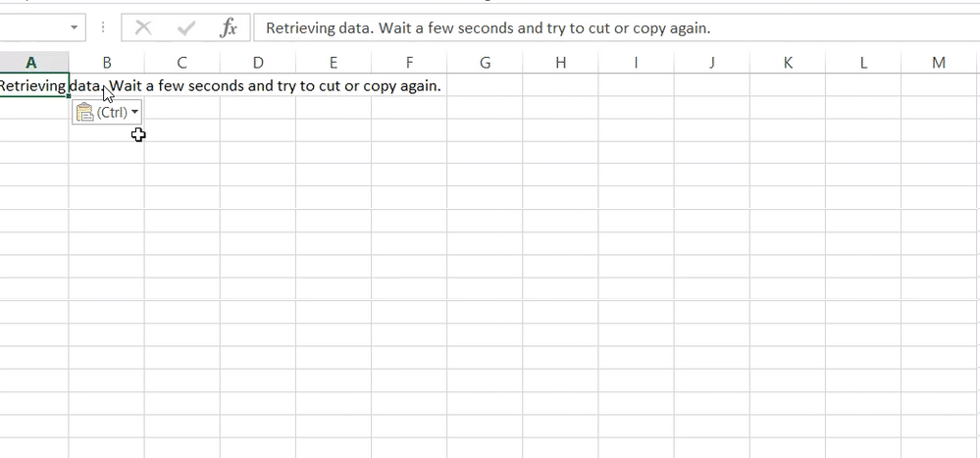
Task: Cancel the entry with the X icon
Action: click(x=143, y=28)
